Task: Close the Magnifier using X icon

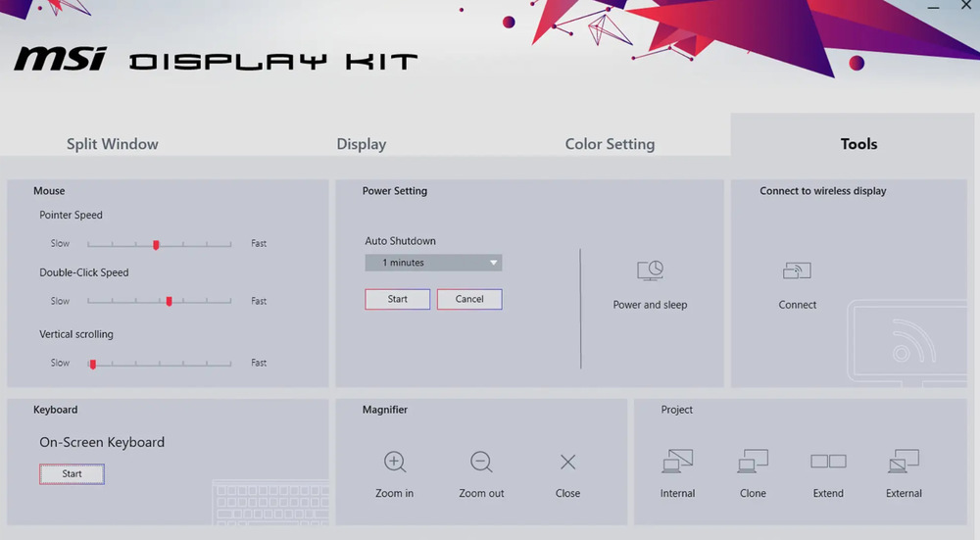Action: 567,462
